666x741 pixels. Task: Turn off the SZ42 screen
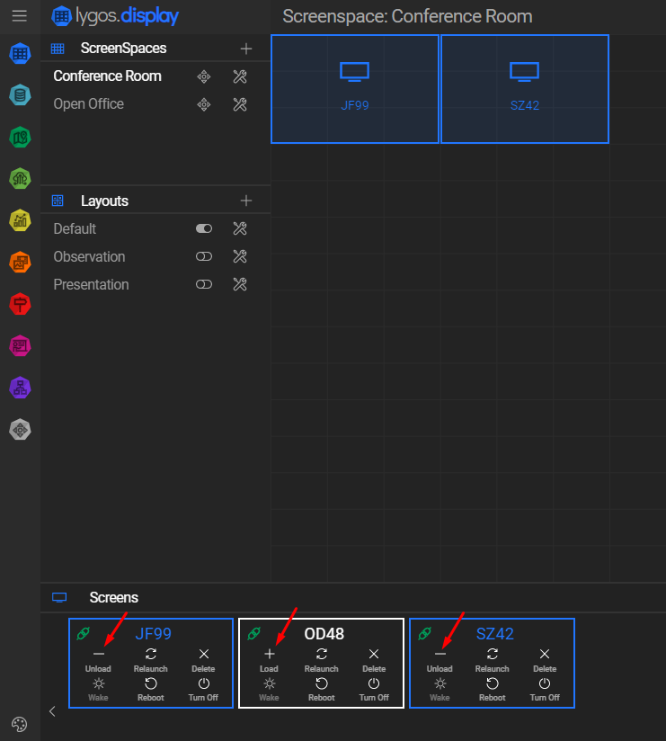click(x=545, y=689)
